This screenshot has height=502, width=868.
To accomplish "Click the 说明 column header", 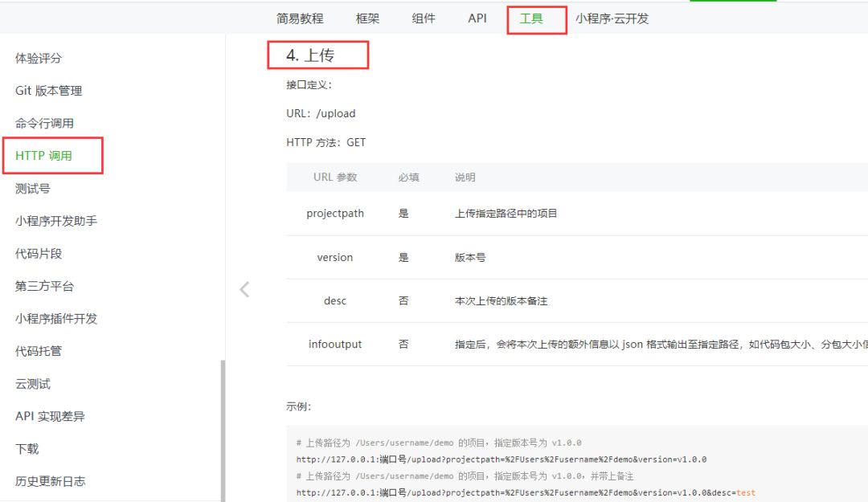I will [465, 178].
